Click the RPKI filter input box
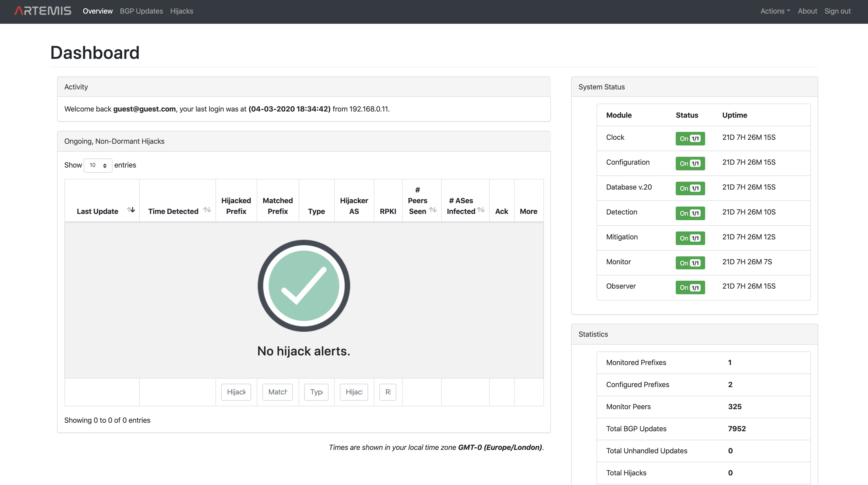The image size is (868, 485). [x=388, y=392]
